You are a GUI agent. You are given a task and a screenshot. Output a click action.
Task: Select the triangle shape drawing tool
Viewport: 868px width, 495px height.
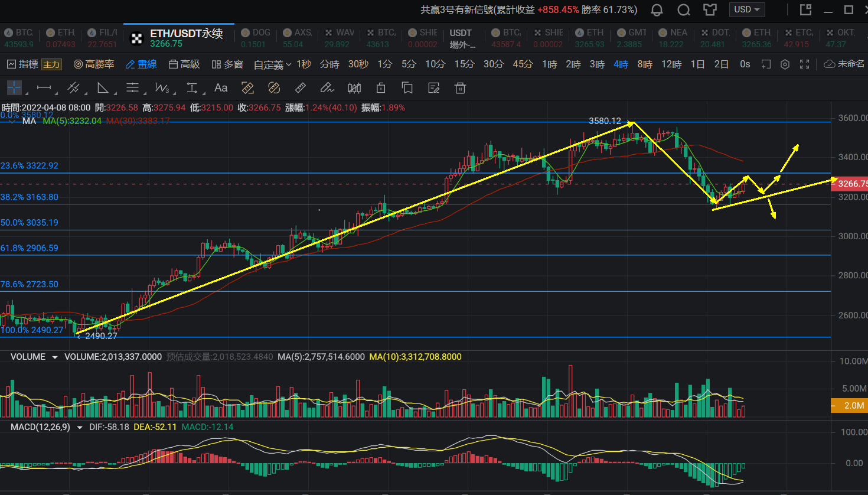(103, 88)
